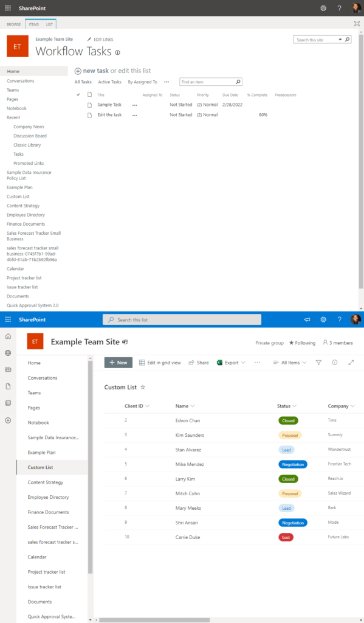This screenshot has width=364, height=623.
Task: Click horizontal scrollbar under Custom List
Action: (154, 620)
